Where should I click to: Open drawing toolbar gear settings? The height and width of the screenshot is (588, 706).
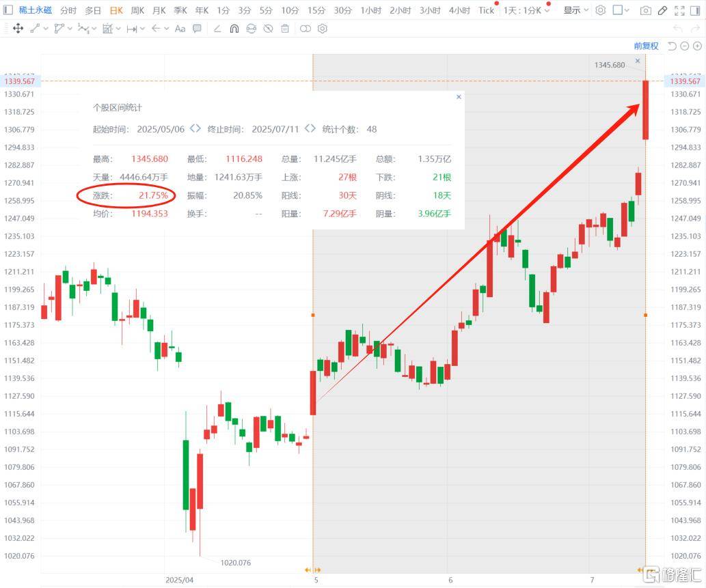click(323, 29)
